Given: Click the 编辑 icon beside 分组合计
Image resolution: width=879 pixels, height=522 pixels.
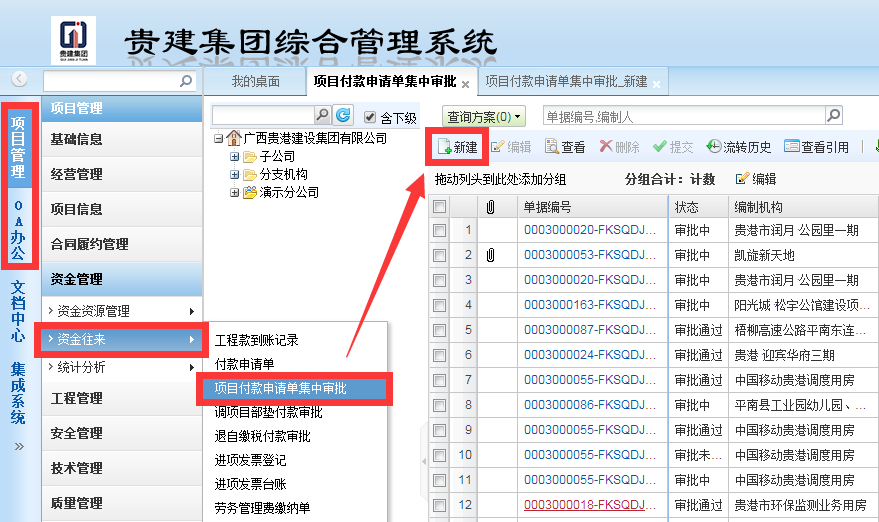Looking at the screenshot, I should click(x=756, y=179).
